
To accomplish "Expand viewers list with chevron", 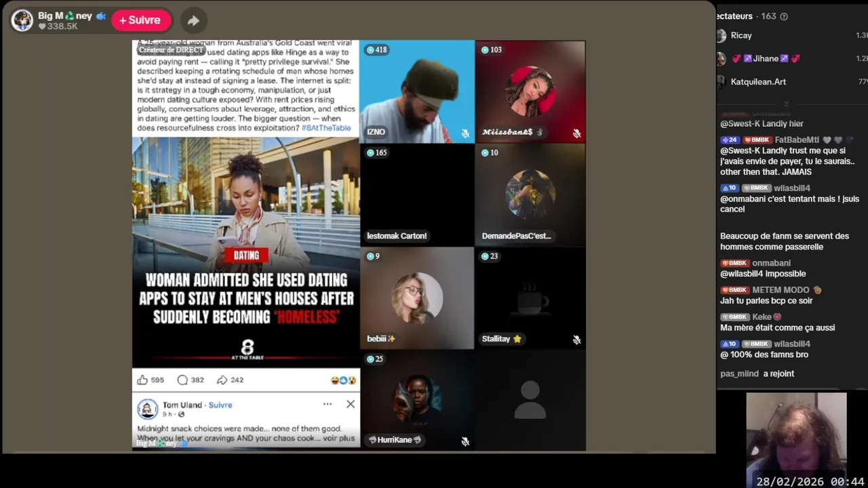I will click(x=786, y=103).
